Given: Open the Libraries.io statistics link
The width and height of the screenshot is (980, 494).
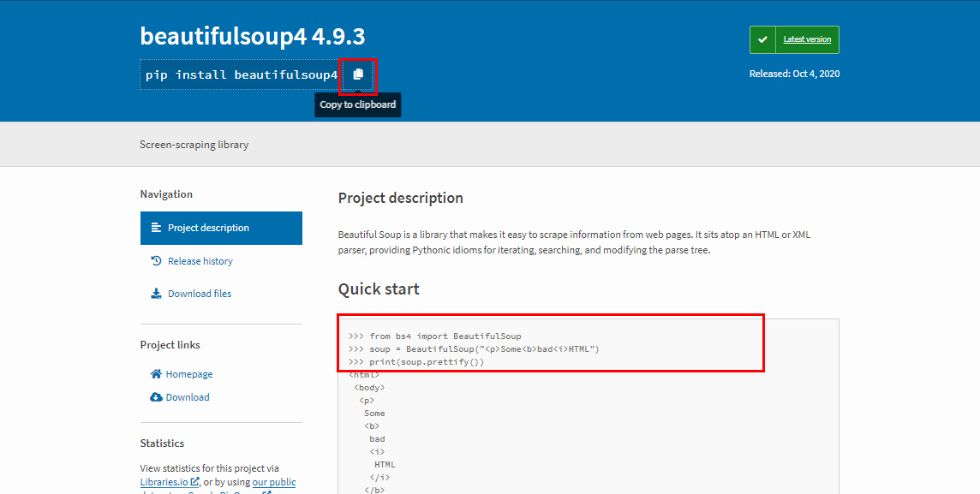Looking at the screenshot, I should pos(164,482).
